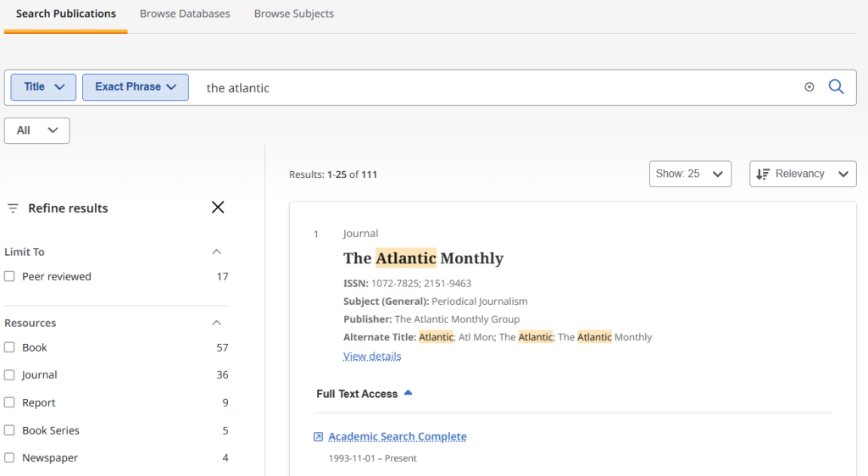This screenshot has height=476, width=868.
Task: Check the Book resource checkbox
Action: pyautogui.click(x=9, y=347)
